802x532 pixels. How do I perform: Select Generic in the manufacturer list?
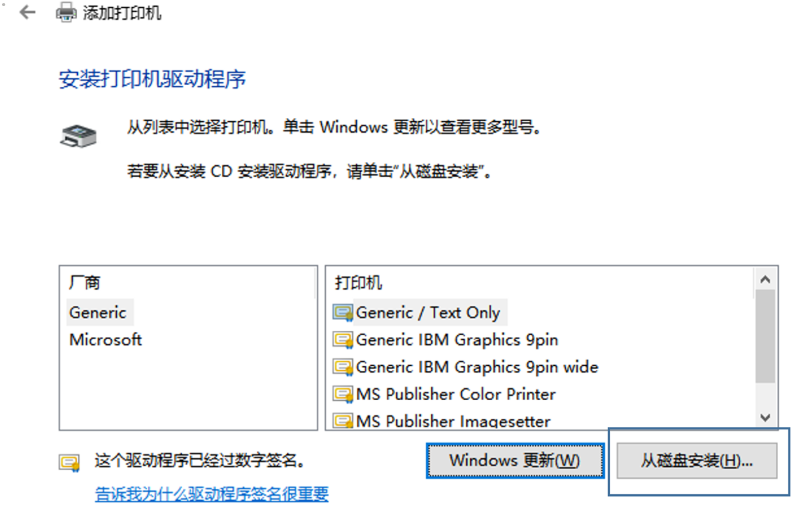[x=98, y=312]
